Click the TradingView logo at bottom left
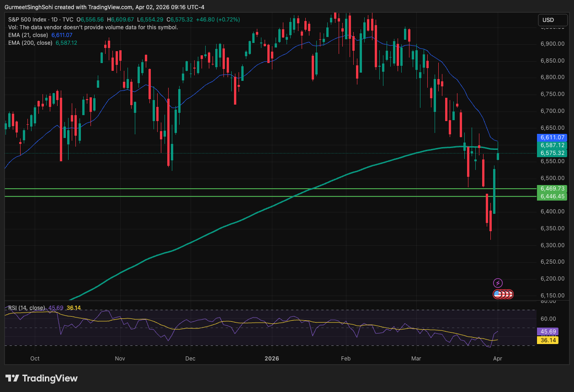The height and width of the screenshot is (392, 574). tap(42, 378)
